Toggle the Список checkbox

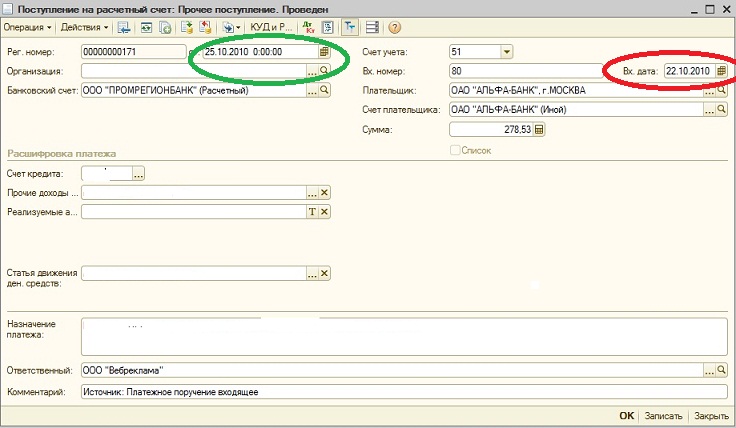coord(456,150)
